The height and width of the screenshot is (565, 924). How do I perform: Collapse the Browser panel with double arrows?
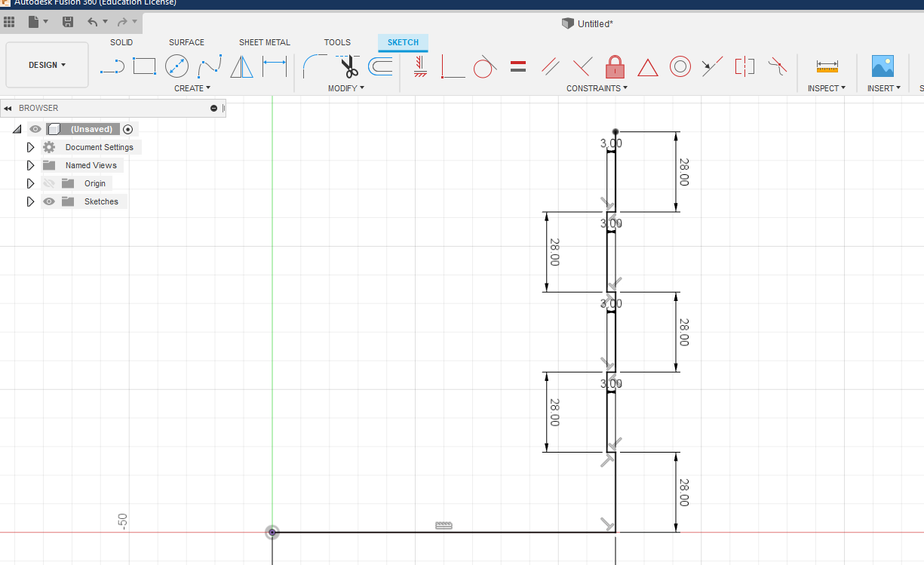8,109
